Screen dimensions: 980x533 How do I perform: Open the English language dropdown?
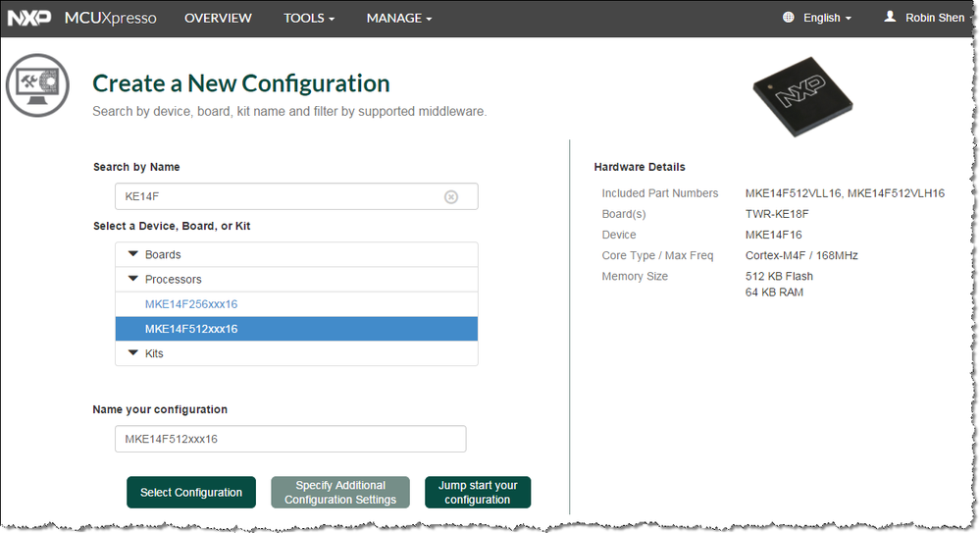pos(827,18)
